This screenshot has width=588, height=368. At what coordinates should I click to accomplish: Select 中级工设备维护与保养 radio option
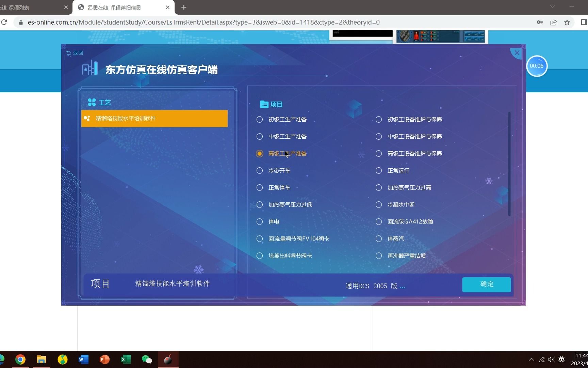click(379, 137)
